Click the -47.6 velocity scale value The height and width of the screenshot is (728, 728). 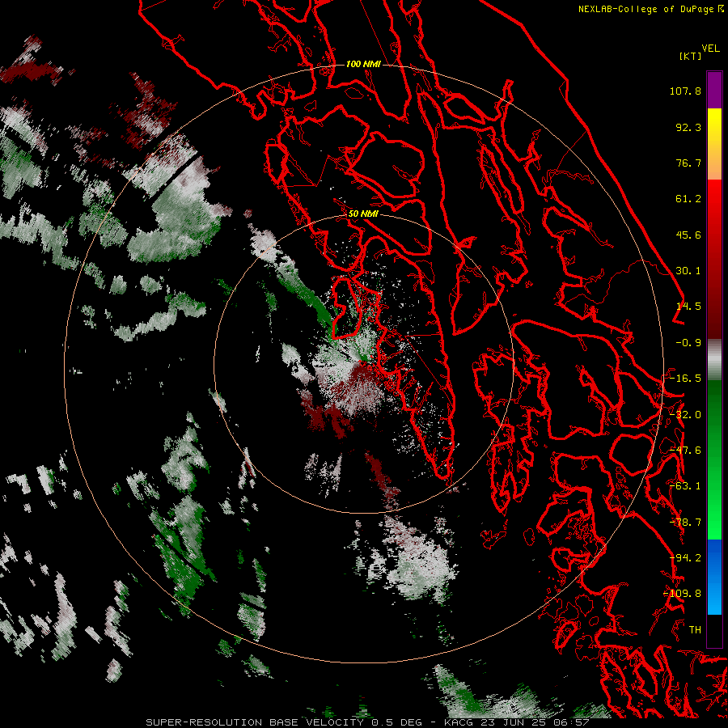(x=685, y=451)
